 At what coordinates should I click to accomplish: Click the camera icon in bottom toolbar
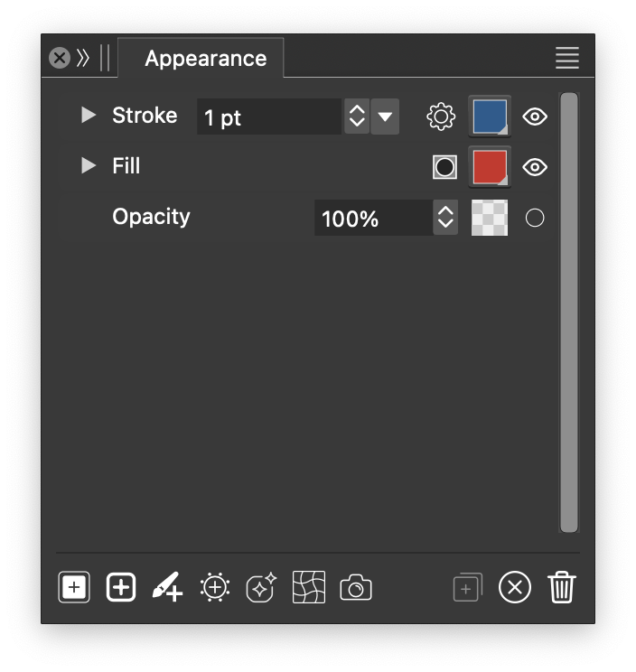point(356,589)
